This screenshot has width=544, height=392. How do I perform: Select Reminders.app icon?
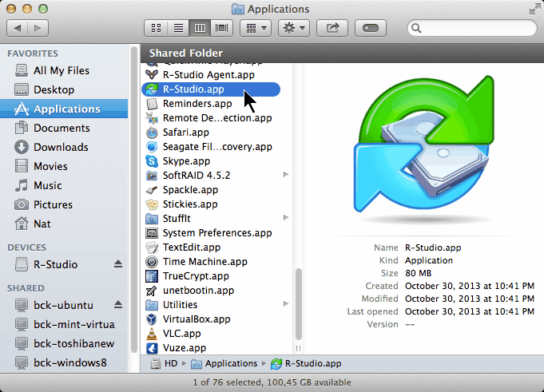(152, 103)
